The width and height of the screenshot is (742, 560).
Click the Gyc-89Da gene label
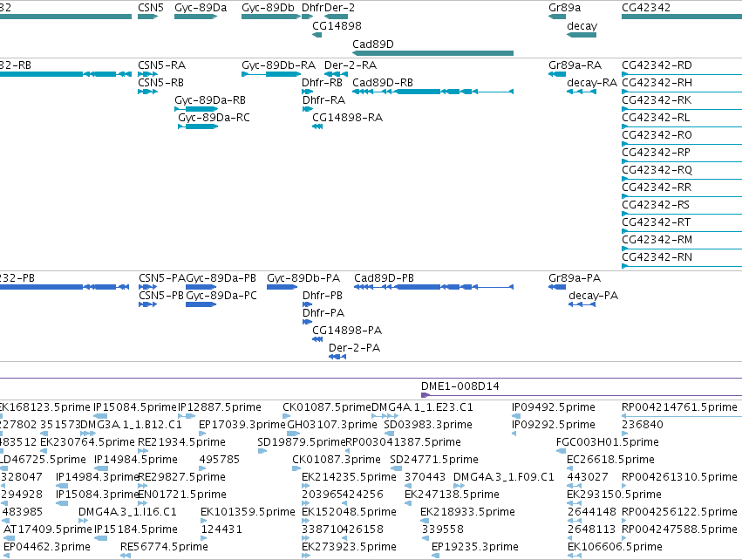tap(201, 8)
